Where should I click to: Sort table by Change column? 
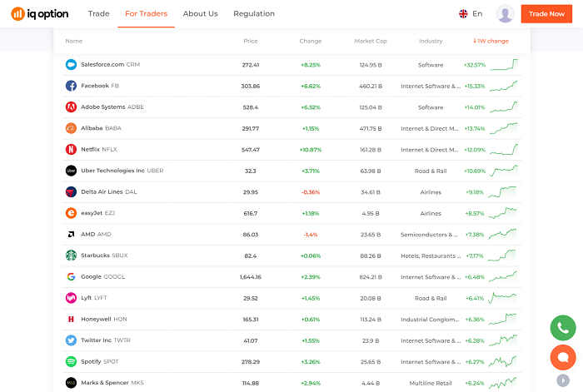[x=311, y=41]
